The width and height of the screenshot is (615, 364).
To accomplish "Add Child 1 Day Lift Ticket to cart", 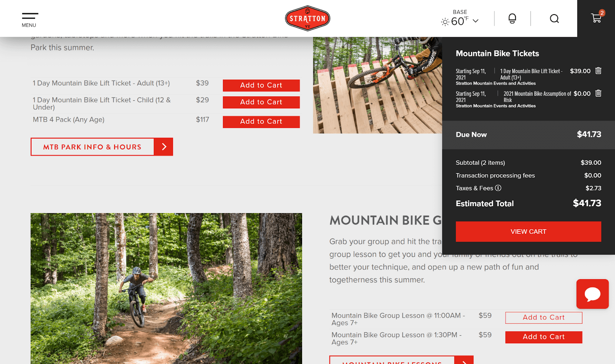I will [261, 102].
